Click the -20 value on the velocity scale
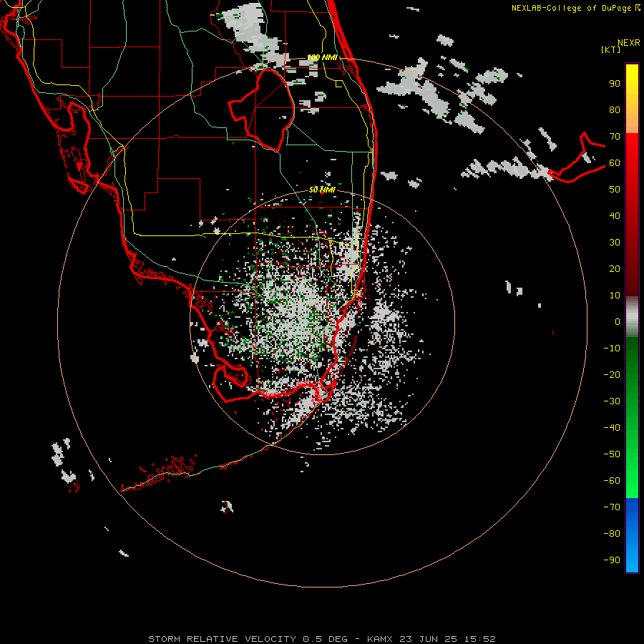The height and width of the screenshot is (644, 644). pyautogui.click(x=612, y=375)
